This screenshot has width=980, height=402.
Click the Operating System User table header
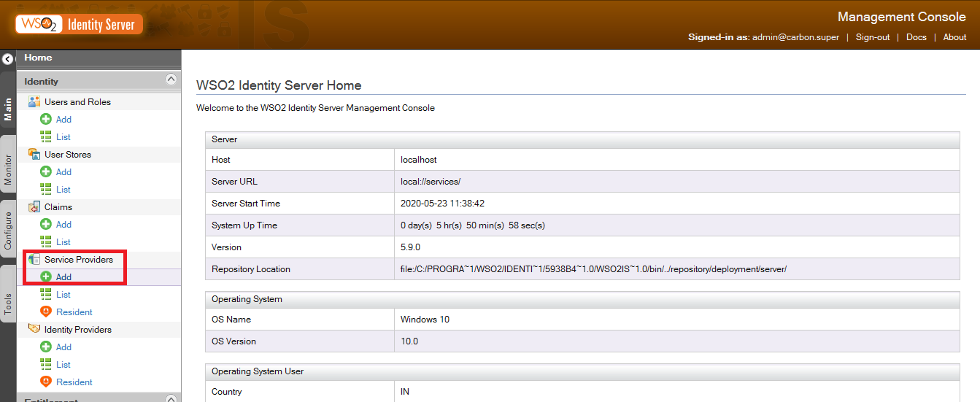click(582, 371)
